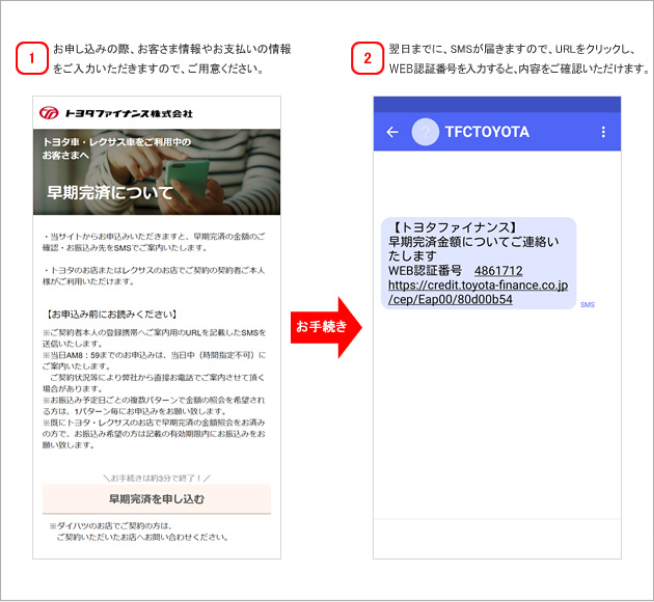The width and height of the screenshot is (654, 602).
Task: Tap the TFCTOYOTA contact avatar
Action: pyautogui.click(x=425, y=132)
